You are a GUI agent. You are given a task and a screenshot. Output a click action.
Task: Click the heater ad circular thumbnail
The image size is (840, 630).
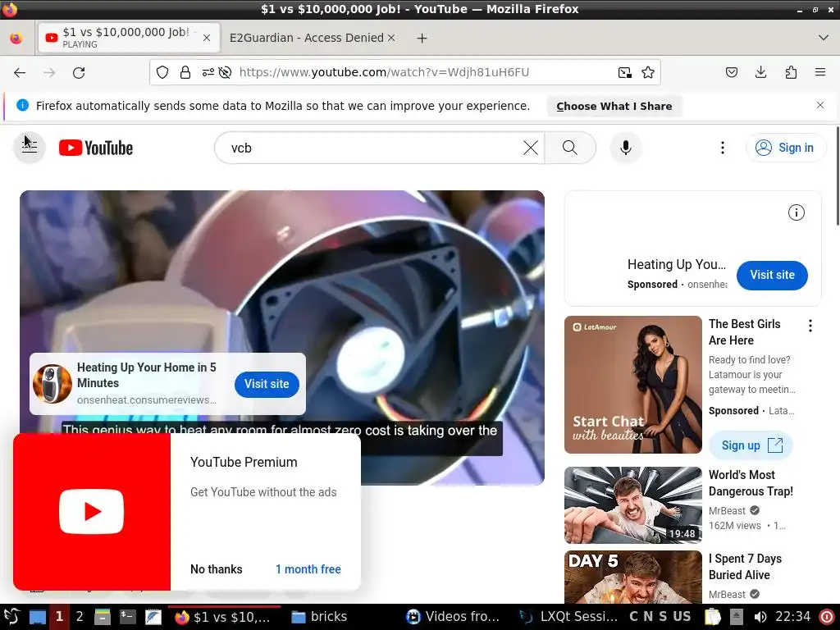click(x=52, y=384)
